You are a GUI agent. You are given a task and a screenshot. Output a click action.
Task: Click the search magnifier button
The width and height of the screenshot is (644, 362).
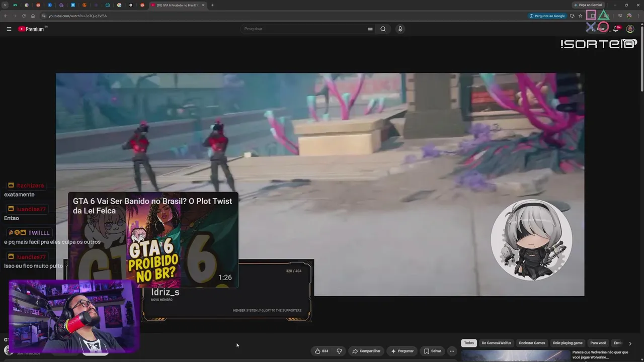click(383, 29)
